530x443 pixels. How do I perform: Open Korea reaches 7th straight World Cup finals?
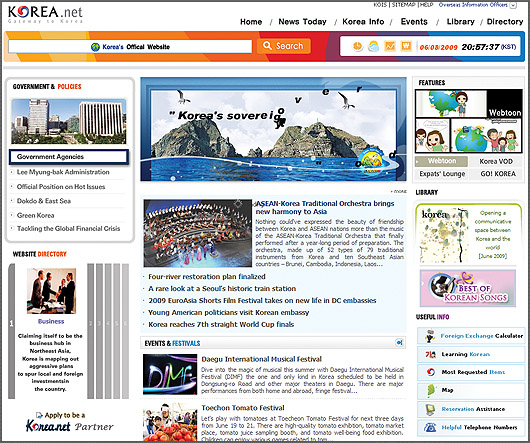point(221,324)
